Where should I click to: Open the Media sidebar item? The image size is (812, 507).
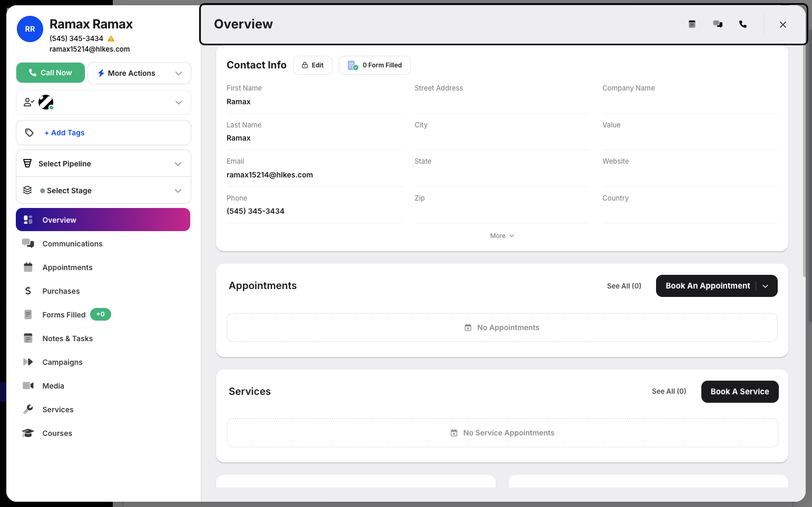103,386
